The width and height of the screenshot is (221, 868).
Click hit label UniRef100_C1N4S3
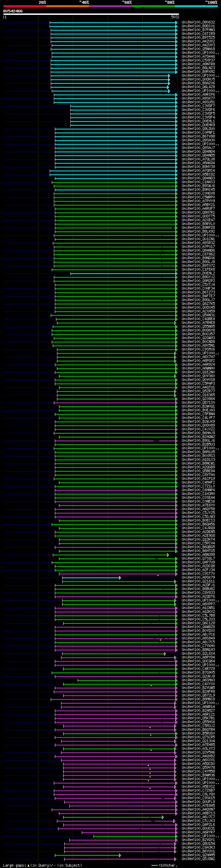(198, 182)
